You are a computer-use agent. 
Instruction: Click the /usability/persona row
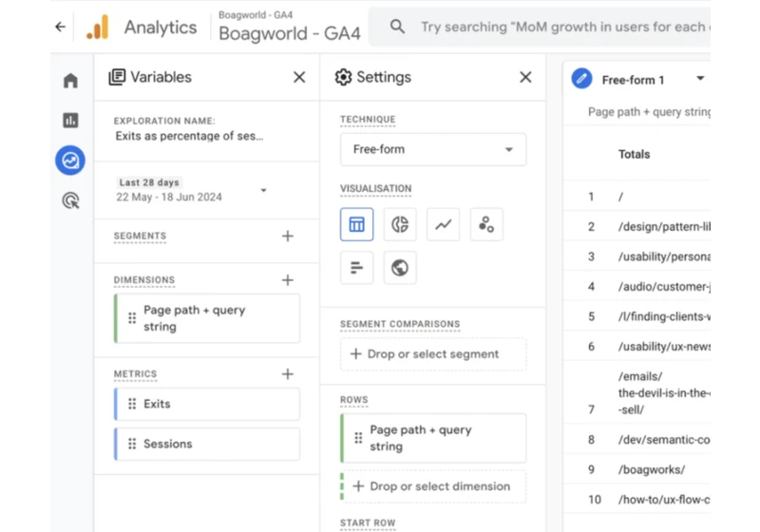click(x=636, y=256)
